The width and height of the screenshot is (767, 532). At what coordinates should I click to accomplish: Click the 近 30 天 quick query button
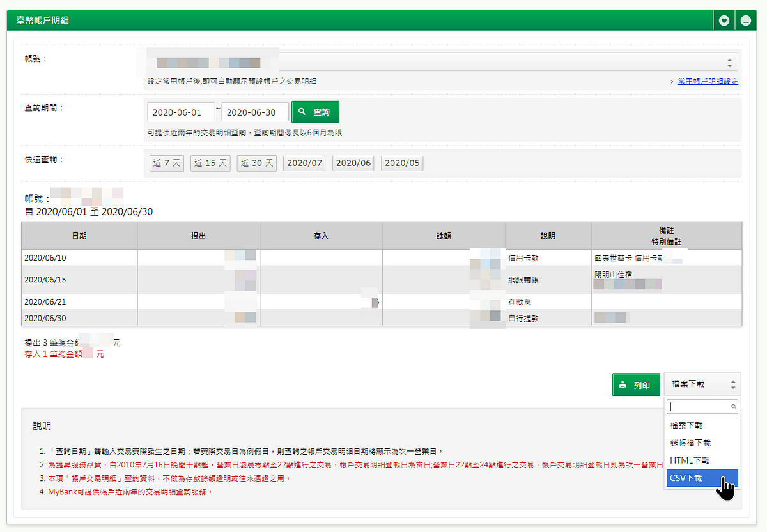point(256,163)
